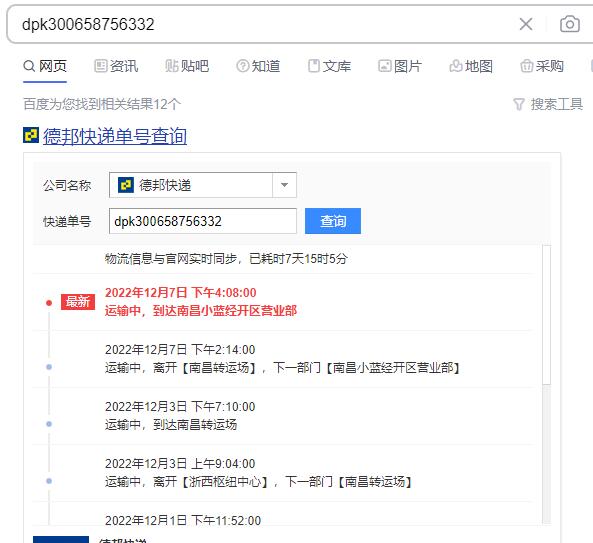Click the 百度为您找到相关结果12个 result count
The width and height of the screenshot is (593, 543).
[102, 104]
